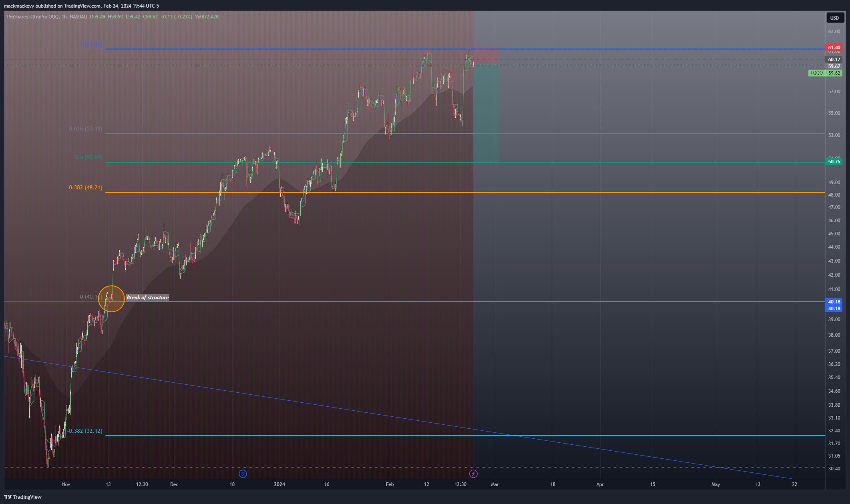Viewport: 850px width, 504px height.
Task: Click the 22 date label on the time axis
Action: (795, 484)
